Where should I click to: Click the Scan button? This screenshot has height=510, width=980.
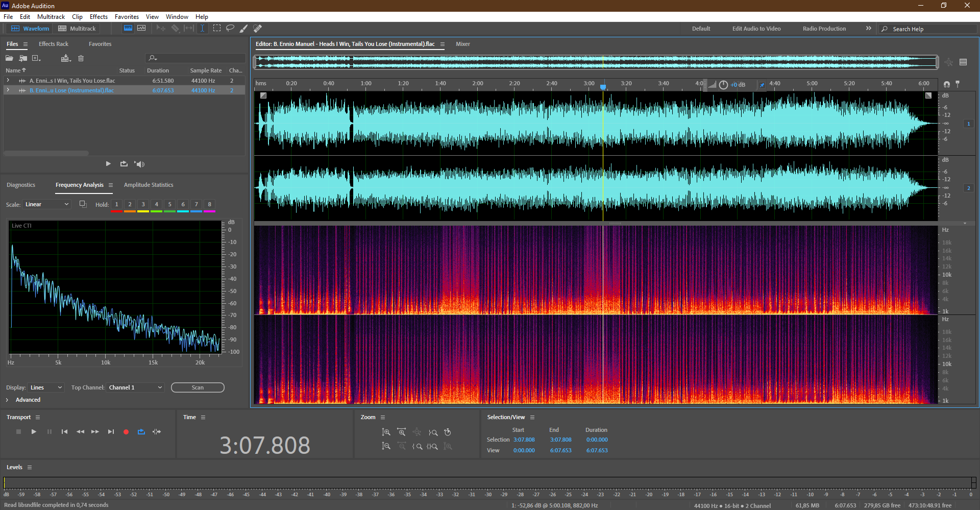click(x=198, y=387)
